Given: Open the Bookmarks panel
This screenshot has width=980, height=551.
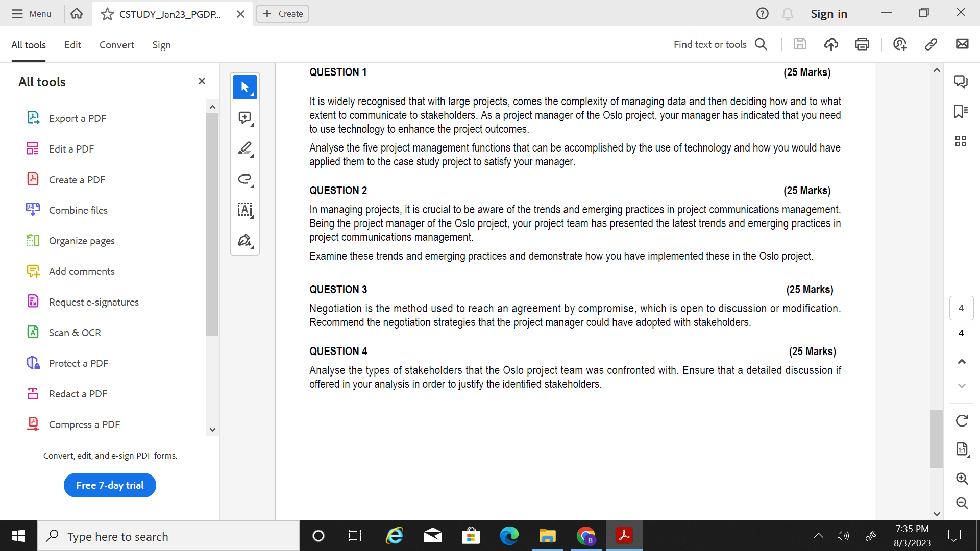Looking at the screenshot, I should (962, 111).
